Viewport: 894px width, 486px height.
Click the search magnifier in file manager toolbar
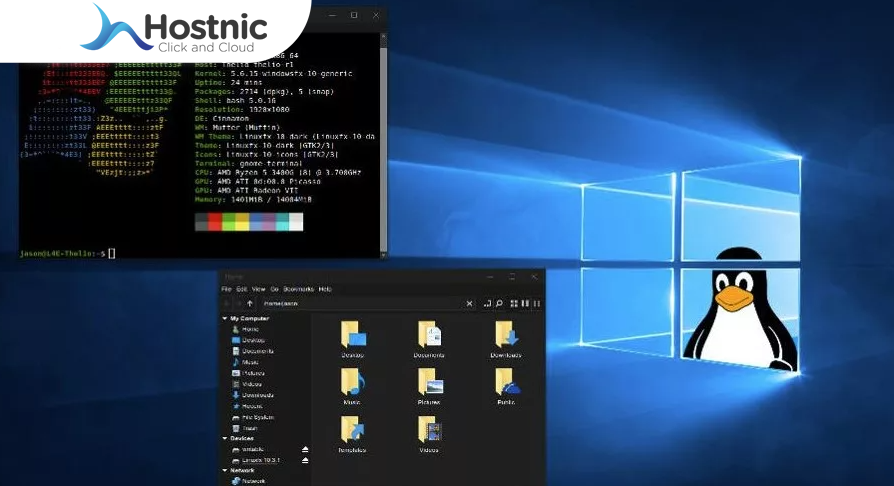(x=499, y=303)
